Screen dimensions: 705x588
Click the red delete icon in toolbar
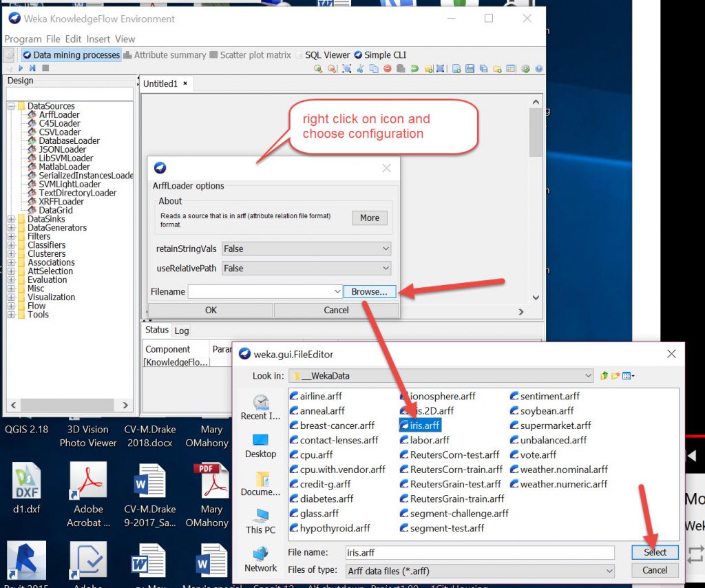pyautogui.click(x=388, y=68)
